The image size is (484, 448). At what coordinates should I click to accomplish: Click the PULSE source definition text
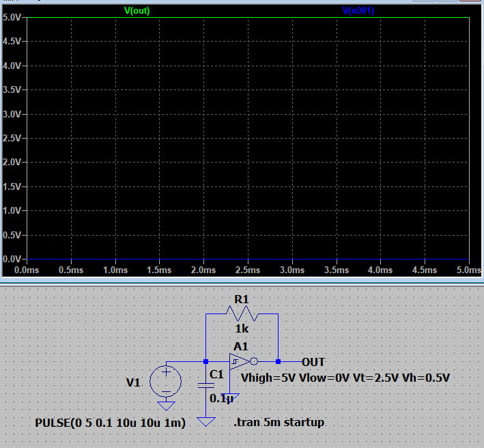110,423
